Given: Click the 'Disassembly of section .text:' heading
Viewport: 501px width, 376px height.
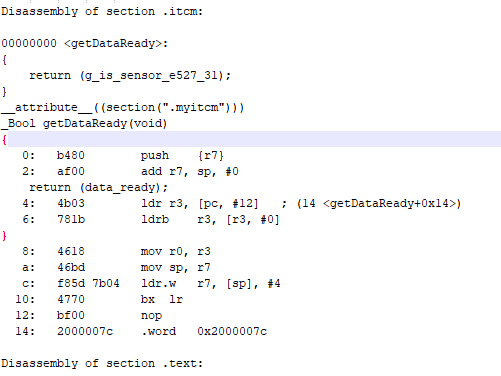Looking at the screenshot, I should click(x=102, y=363).
